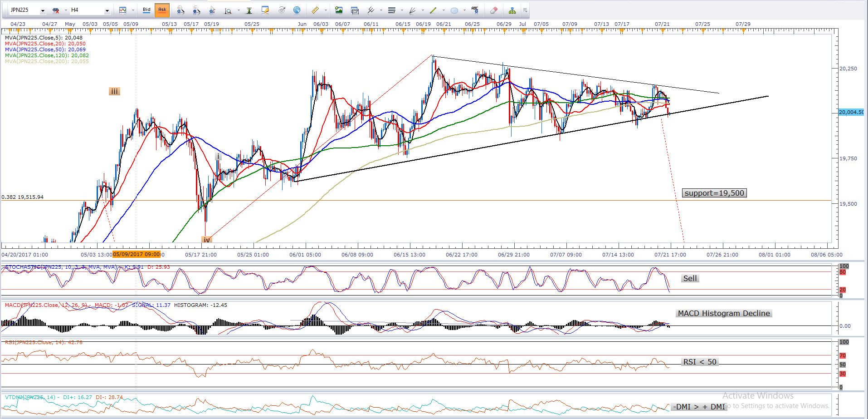This screenshot has width=868, height=419.
Task: Click the MVA 200 indicator label
Action: (x=47, y=61)
